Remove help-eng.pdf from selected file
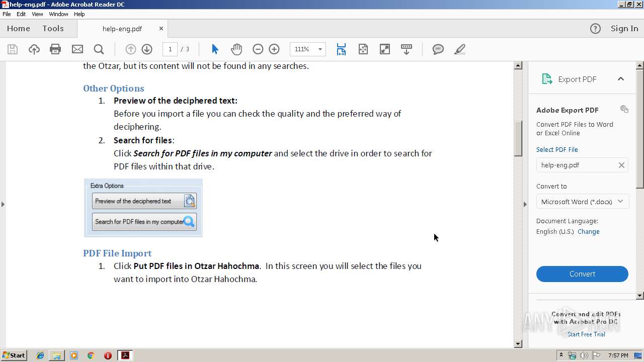Screen dimensions: 644x362 click(621, 165)
